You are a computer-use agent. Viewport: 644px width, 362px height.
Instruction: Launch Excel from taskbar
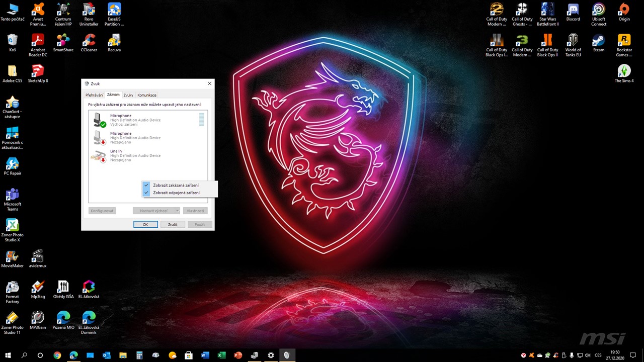(221, 355)
